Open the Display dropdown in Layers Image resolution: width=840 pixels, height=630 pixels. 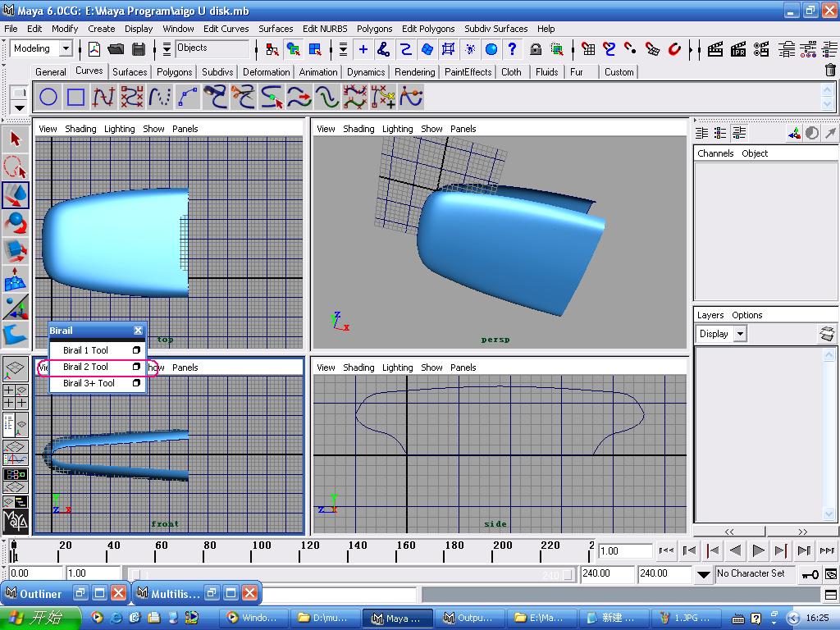point(740,334)
